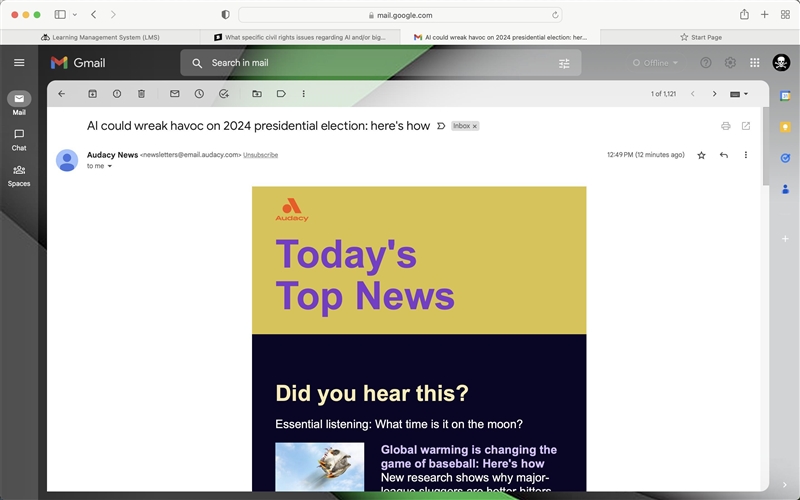Expand recipient details 'to me' arrow
Image resolution: width=800 pixels, height=500 pixels.
point(110,166)
